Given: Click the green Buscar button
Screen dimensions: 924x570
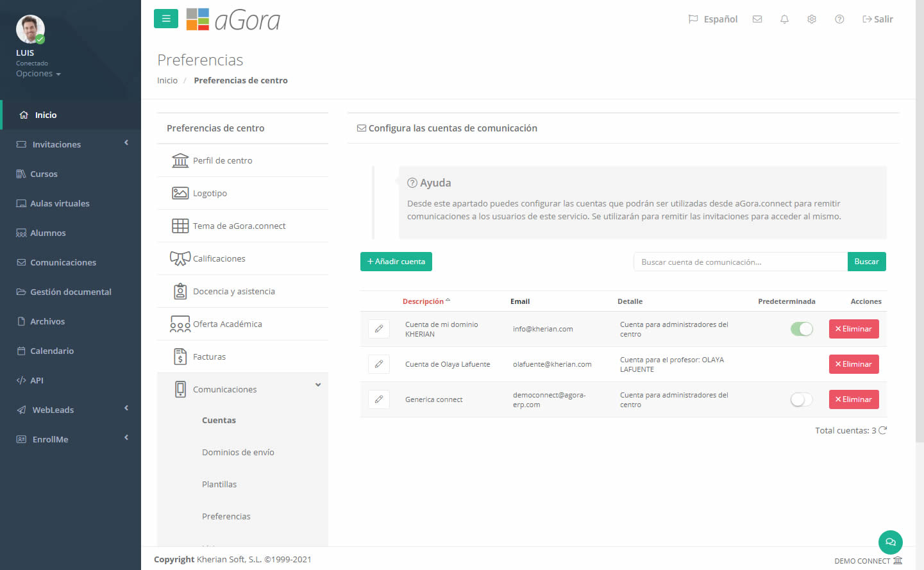Looking at the screenshot, I should point(867,262).
